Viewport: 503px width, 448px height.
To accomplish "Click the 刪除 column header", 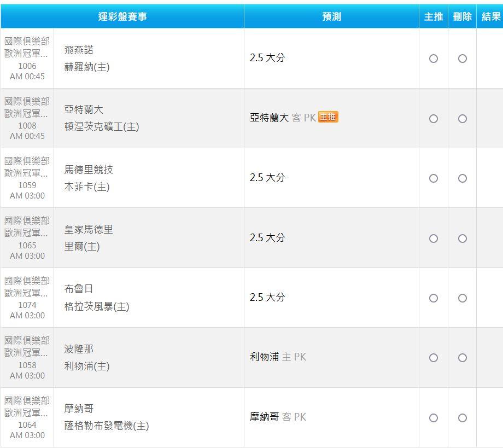I will pyautogui.click(x=462, y=16).
